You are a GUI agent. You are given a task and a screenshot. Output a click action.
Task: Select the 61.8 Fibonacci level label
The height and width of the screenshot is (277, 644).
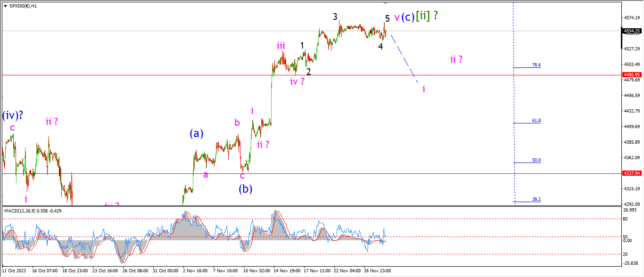tap(536, 121)
